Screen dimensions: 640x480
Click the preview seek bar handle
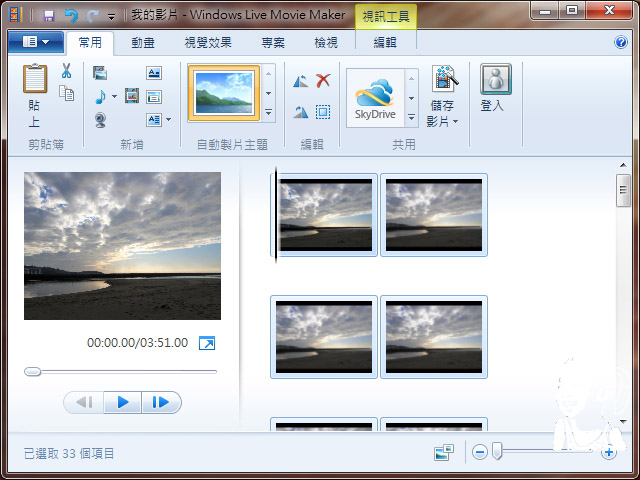pyautogui.click(x=32, y=371)
